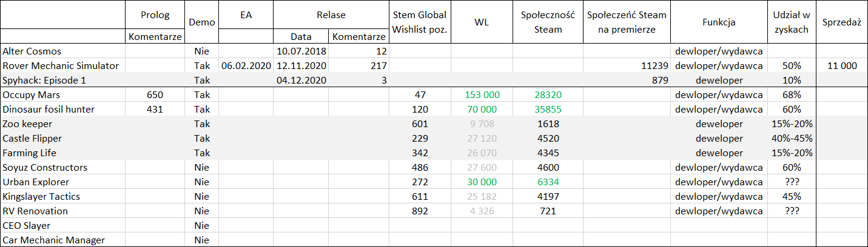Click Steam community value 35855

pyautogui.click(x=548, y=110)
